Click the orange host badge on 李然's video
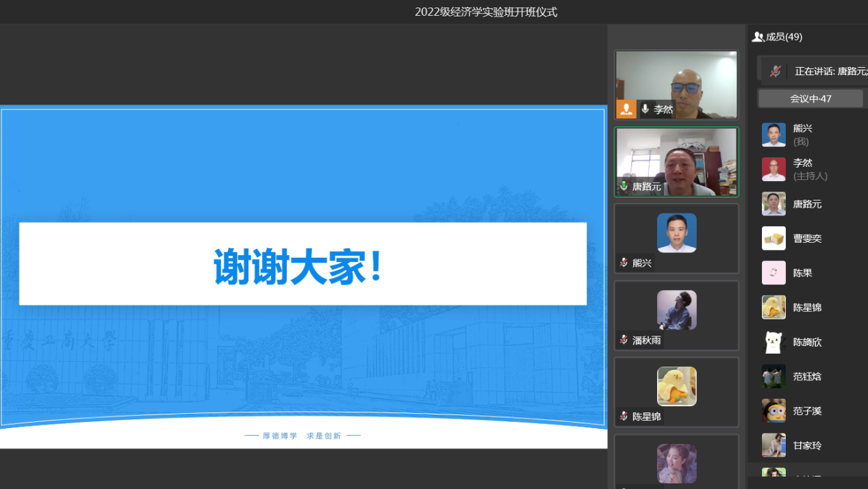 click(x=626, y=109)
